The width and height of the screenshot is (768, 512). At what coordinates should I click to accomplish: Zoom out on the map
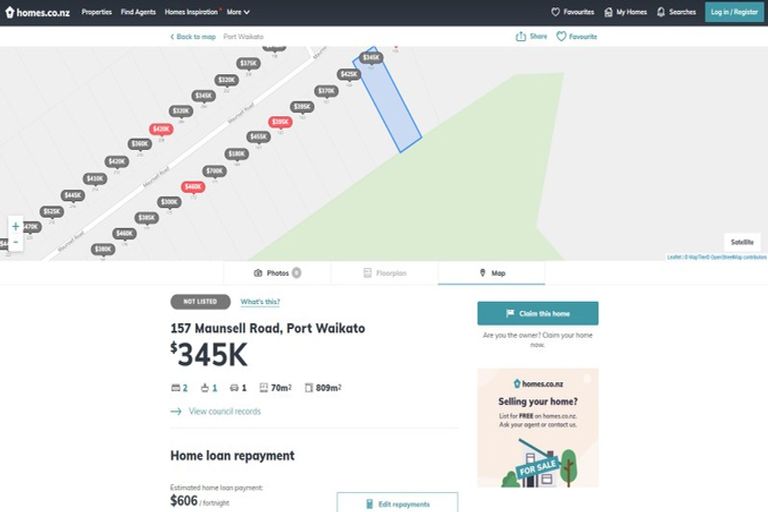(15, 242)
